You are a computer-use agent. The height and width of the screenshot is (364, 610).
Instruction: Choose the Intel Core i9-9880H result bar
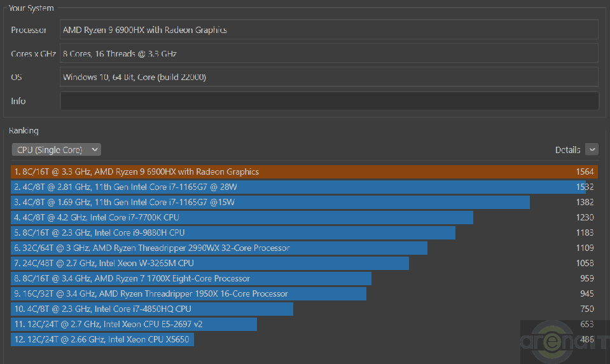tap(233, 233)
